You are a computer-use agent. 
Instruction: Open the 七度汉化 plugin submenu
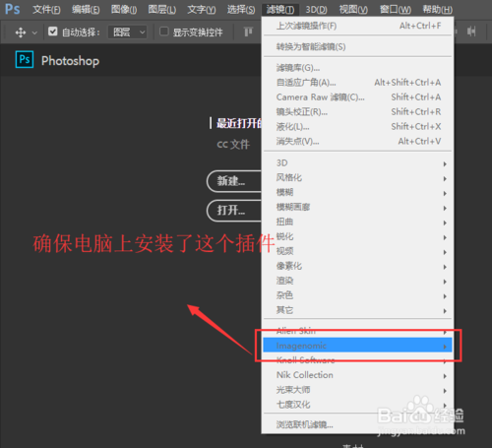(x=358, y=405)
